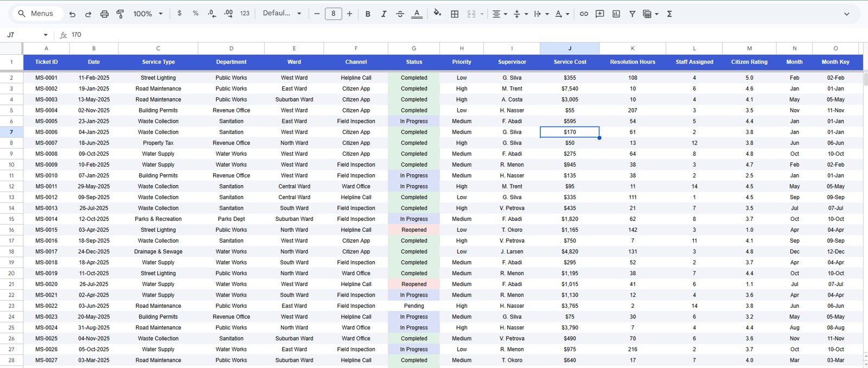Viewport: 868px width, 368px height.
Task: Select column J header
Action: point(570,48)
